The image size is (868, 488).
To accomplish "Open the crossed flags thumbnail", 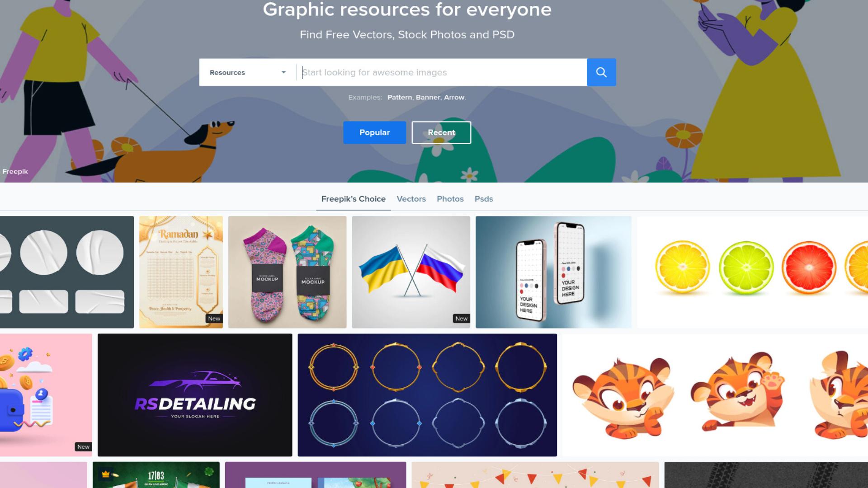I will click(x=411, y=272).
